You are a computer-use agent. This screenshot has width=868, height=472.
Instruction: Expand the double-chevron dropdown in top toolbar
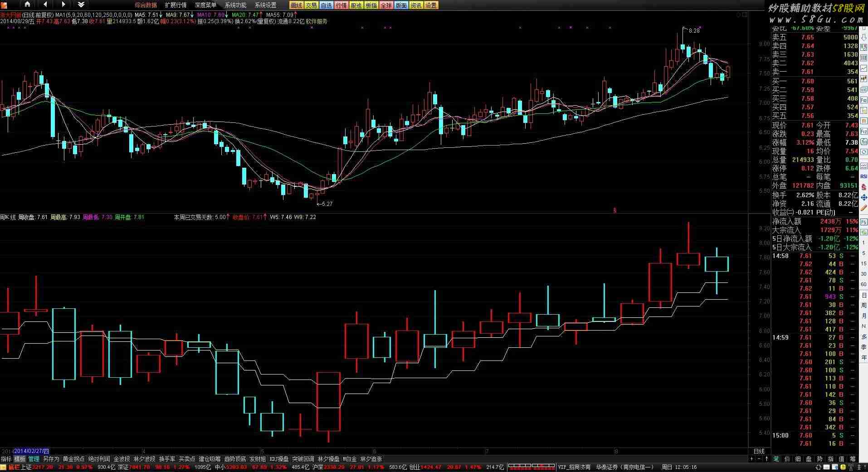point(81,5)
